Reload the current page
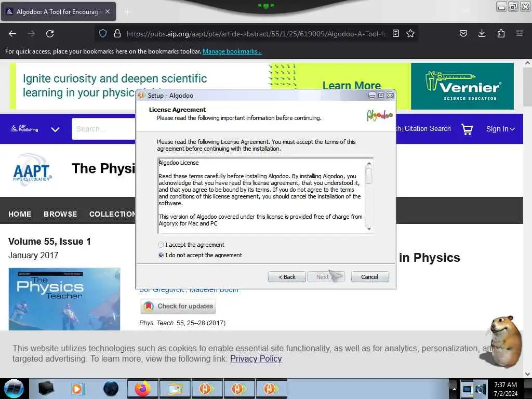Viewport: 532px width, 399px height. [50, 34]
